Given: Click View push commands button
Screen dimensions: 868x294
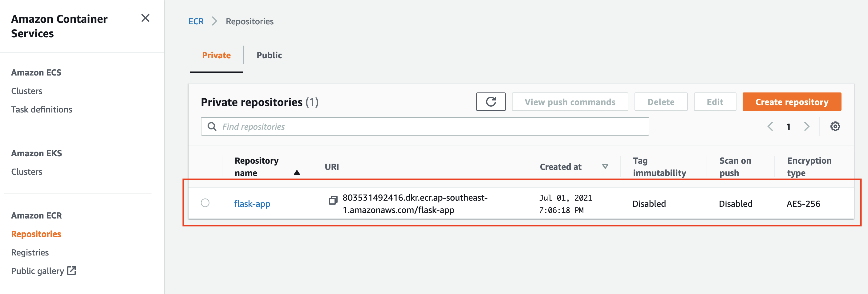Looking at the screenshot, I should click(570, 101).
